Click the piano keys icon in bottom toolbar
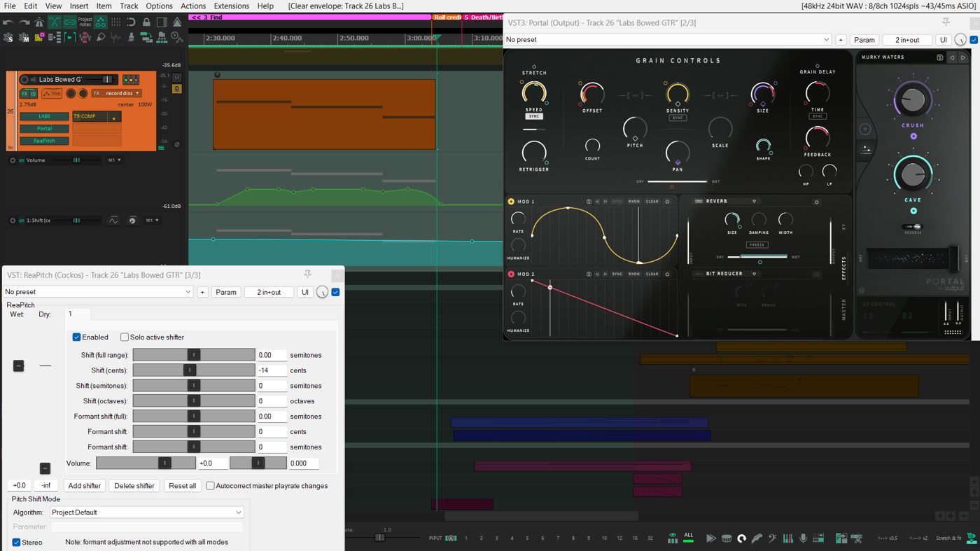 tap(788, 538)
